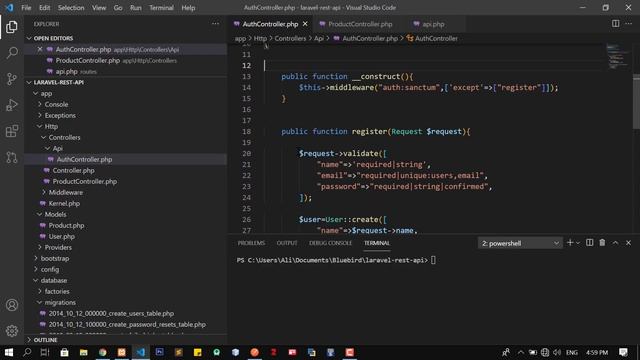Open the Run menu
This screenshot has height=360, width=640.
coord(136,8)
